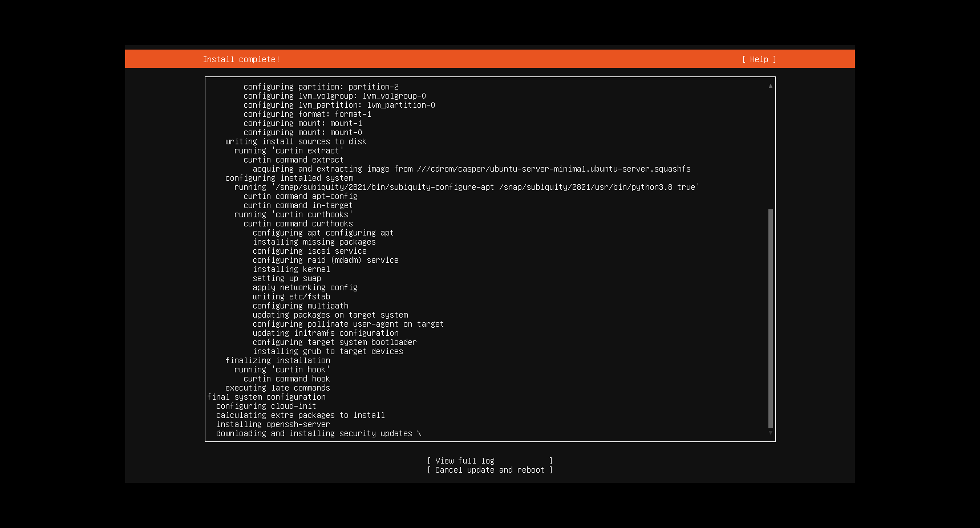
Task: Click "running 'curtin hook'" line
Action: [x=282, y=369]
